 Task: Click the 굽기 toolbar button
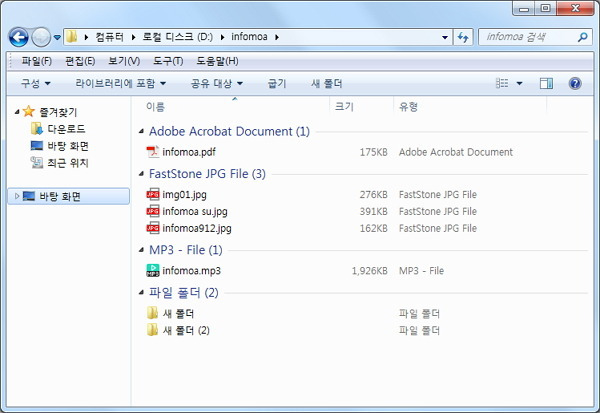[277, 83]
